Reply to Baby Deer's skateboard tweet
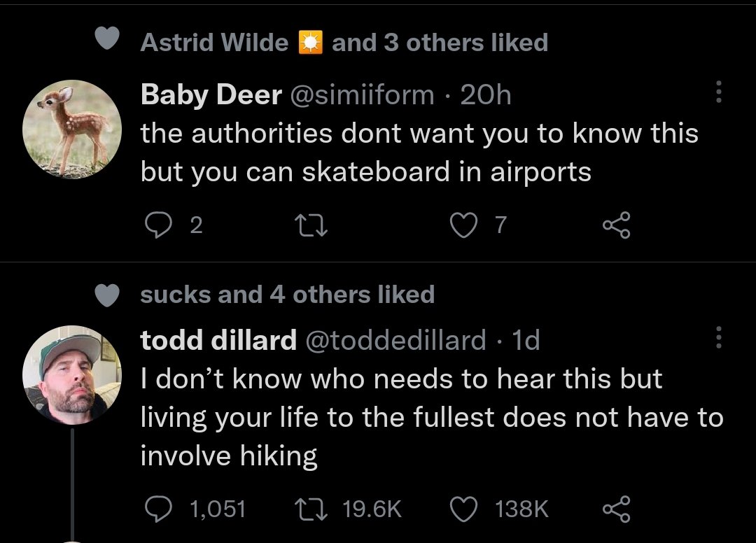Viewport: 756px width, 543px height. click(158, 225)
